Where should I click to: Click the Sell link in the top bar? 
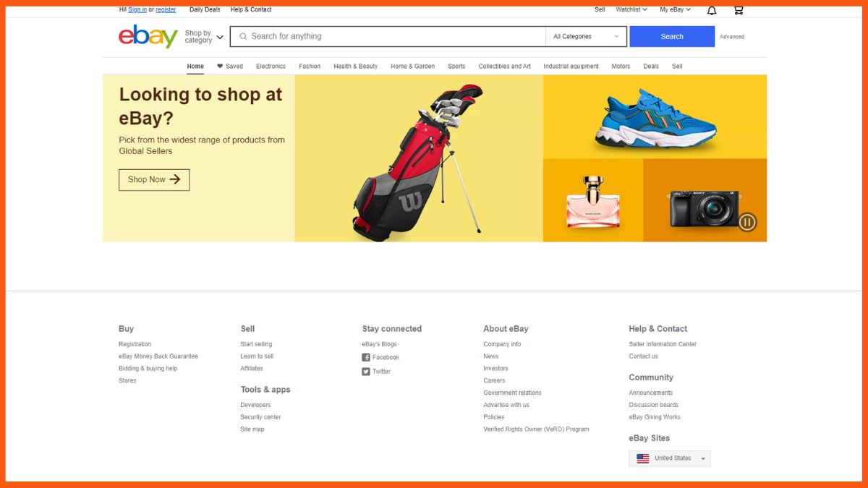coord(600,9)
